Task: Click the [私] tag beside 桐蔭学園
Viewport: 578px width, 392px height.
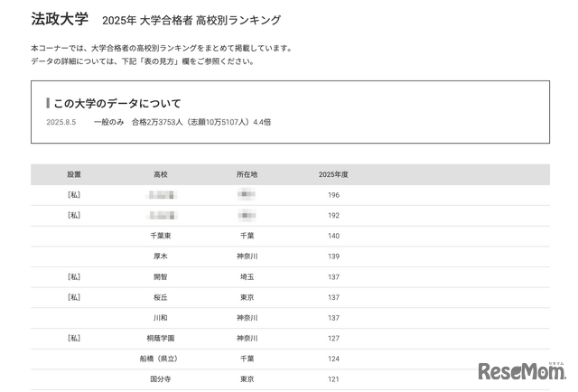Action: [73, 338]
